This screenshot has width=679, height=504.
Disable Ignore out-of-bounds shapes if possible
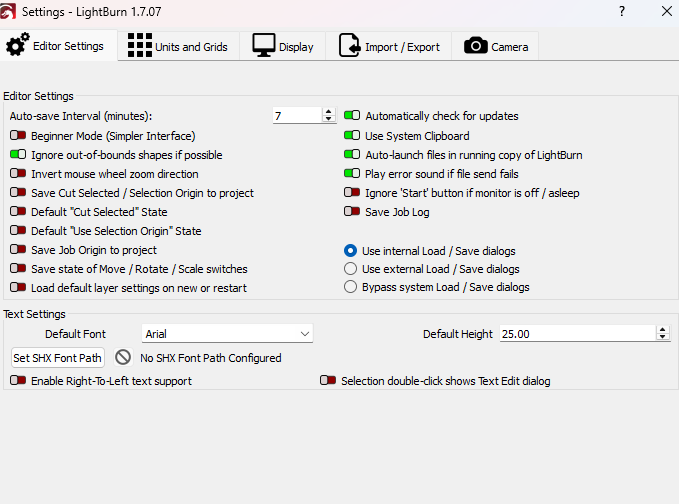(18, 154)
